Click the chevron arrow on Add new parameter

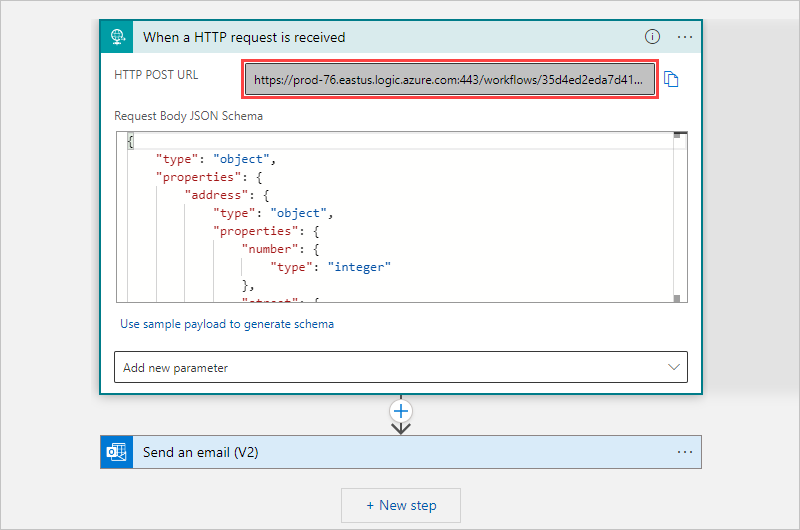(673, 368)
